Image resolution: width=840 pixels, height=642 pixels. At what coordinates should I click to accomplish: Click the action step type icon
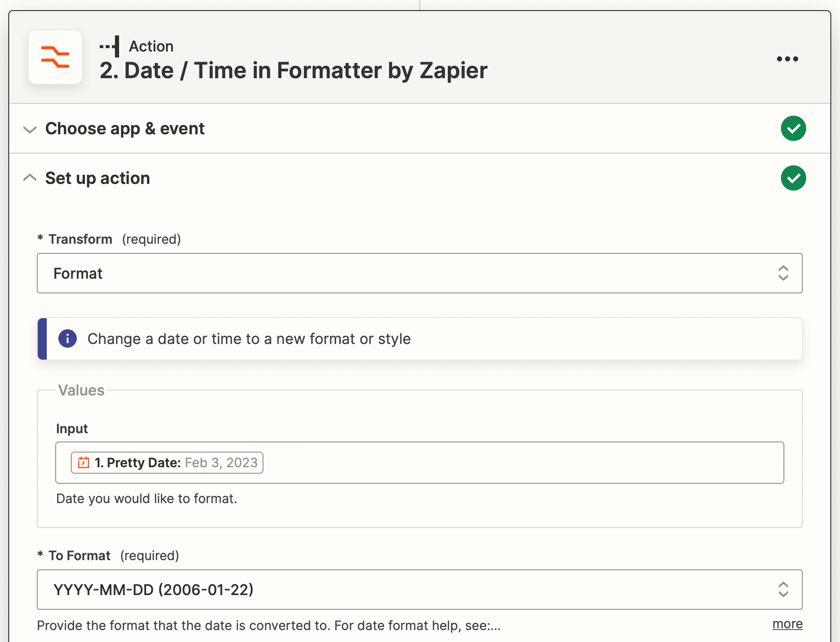pos(110,46)
